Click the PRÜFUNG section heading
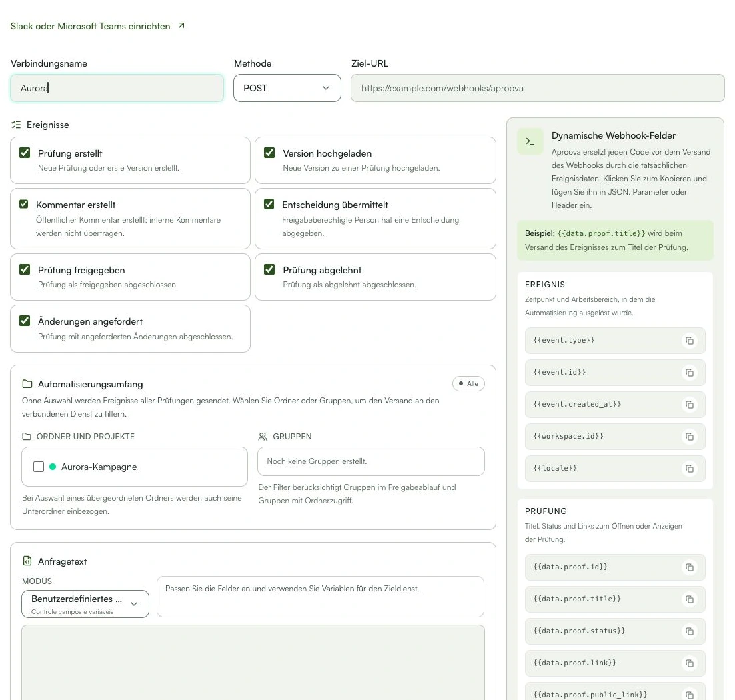 (x=546, y=511)
